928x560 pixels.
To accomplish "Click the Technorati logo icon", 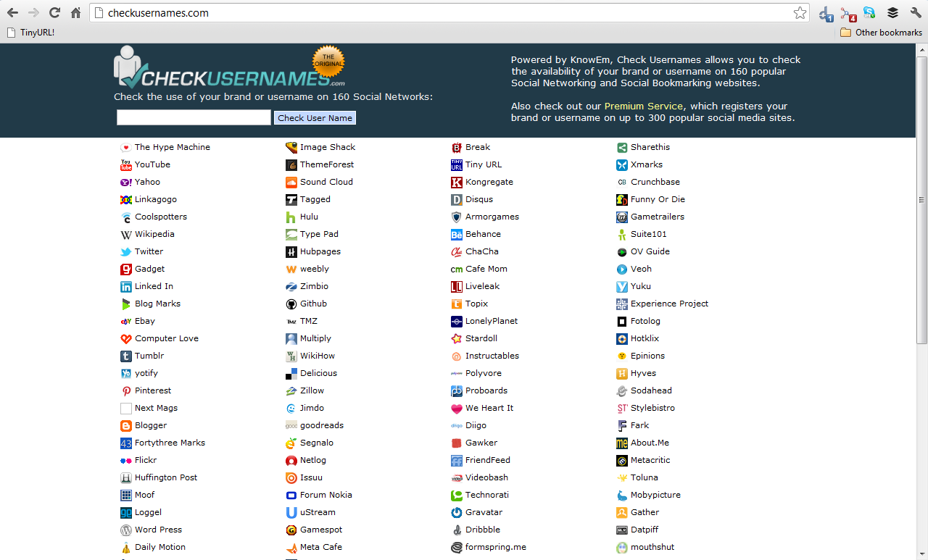I will coord(457,495).
